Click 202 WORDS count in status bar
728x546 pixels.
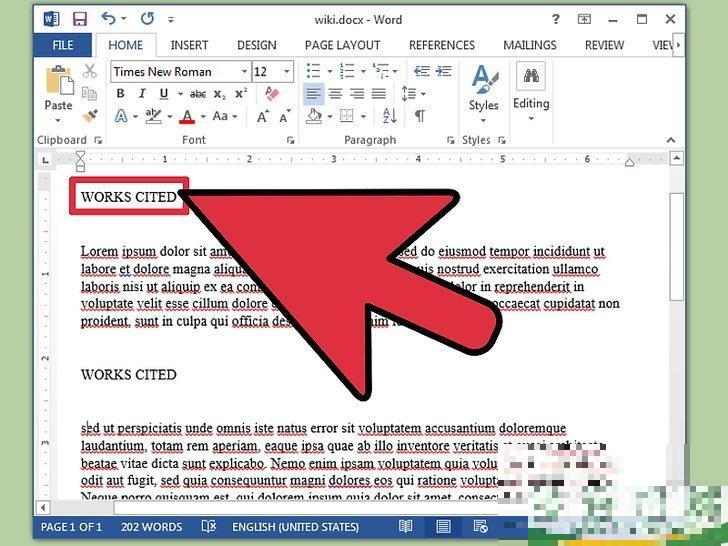(x=152, y=527)
